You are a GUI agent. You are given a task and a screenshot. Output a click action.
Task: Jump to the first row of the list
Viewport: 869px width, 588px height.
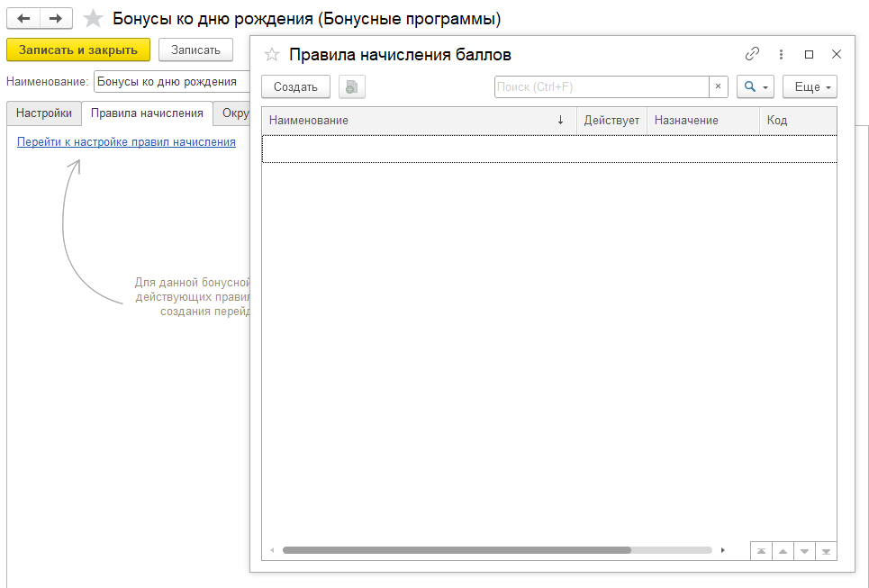tap(762, 551)
